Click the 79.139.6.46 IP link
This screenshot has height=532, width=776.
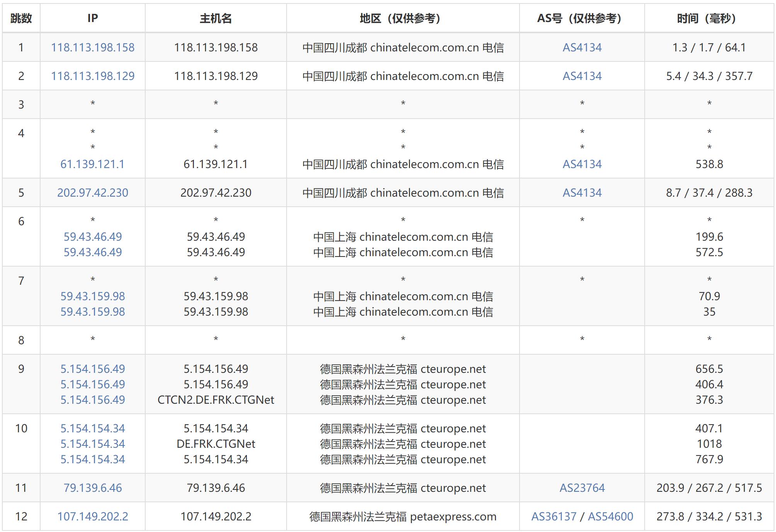(x=93, y=488)
